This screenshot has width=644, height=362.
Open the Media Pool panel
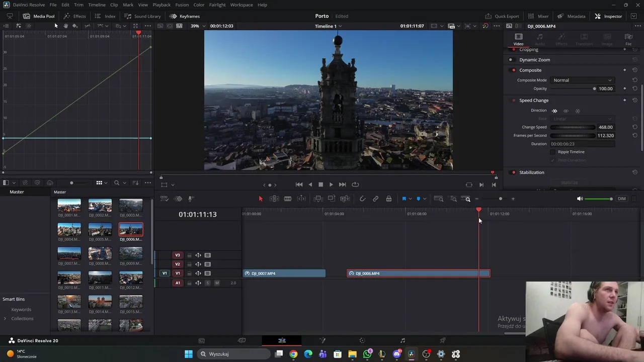[39, 16]
